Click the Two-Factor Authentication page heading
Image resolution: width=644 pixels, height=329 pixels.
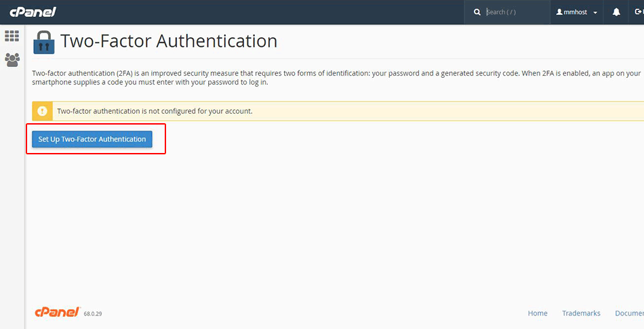(x=169, y=41)
